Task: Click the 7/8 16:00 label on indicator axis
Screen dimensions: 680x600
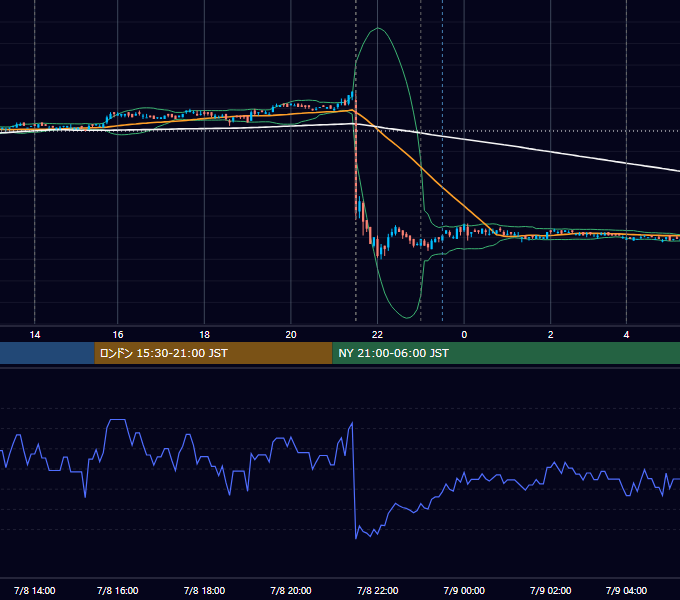Action: pos(118,590)
